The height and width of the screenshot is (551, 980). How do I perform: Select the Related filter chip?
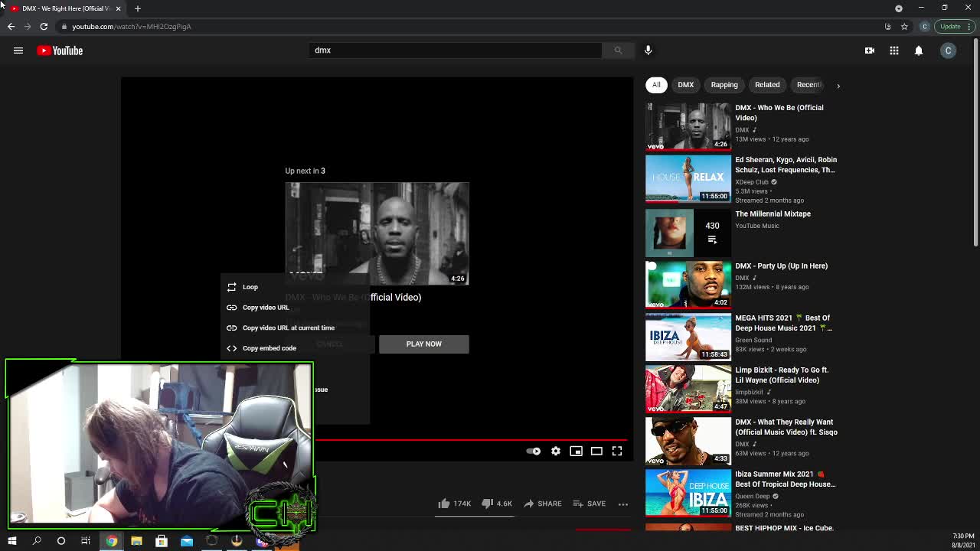point(767,85)
